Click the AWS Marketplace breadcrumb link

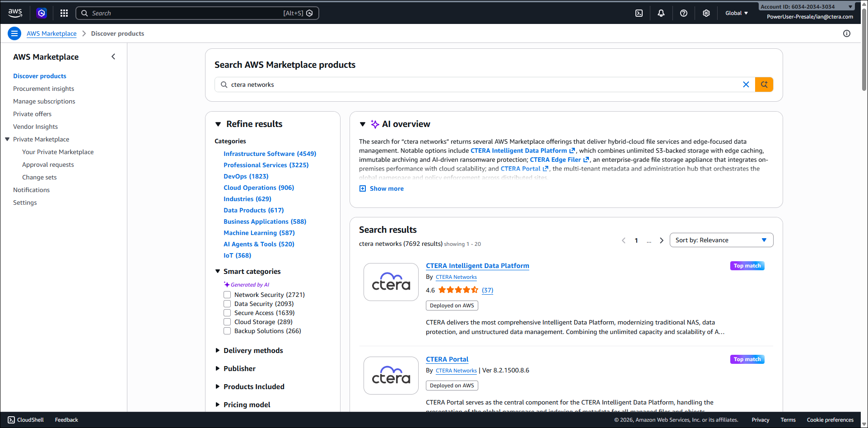click(51, 33)
